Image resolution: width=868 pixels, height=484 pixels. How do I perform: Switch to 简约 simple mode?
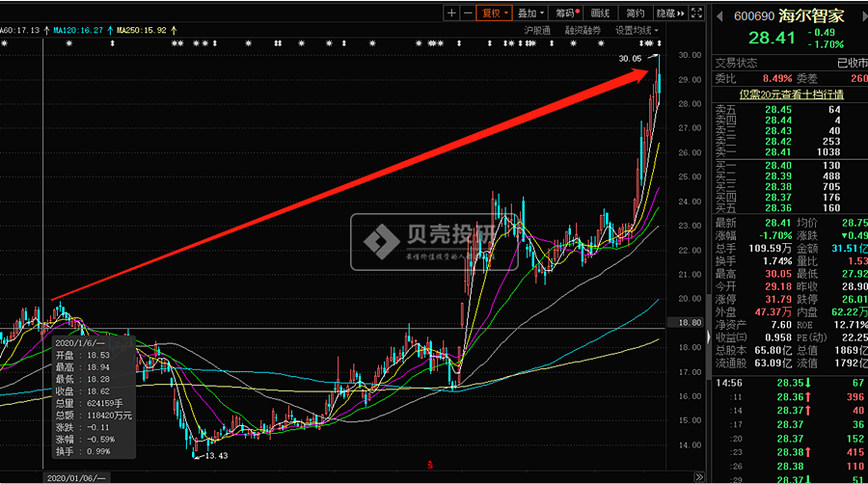click(635, 13)
